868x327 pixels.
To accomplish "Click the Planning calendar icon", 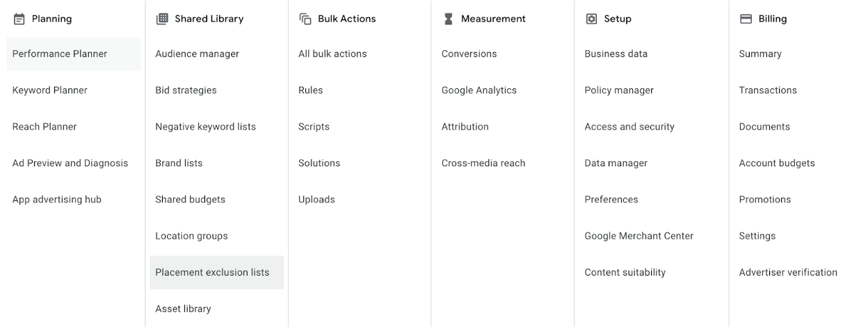I will click(19, 19).
